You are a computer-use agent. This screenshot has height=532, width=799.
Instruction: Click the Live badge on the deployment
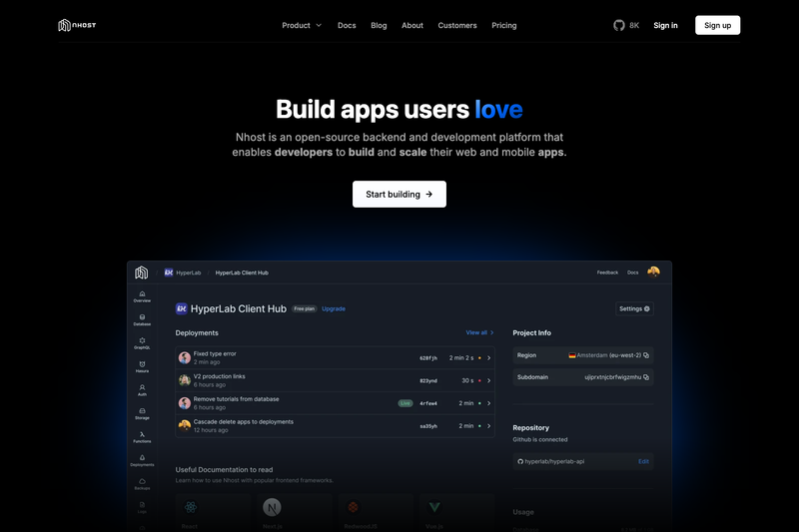click(405, 403)
